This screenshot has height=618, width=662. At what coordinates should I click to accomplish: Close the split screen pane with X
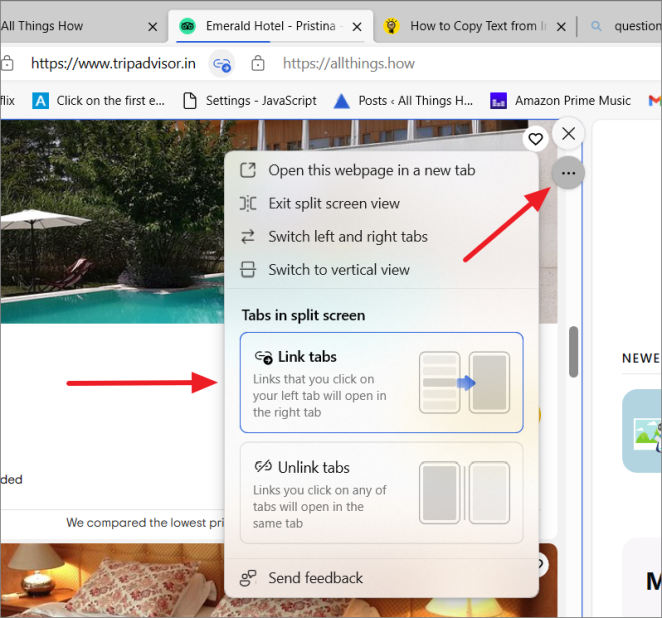(x=568, y=133)
